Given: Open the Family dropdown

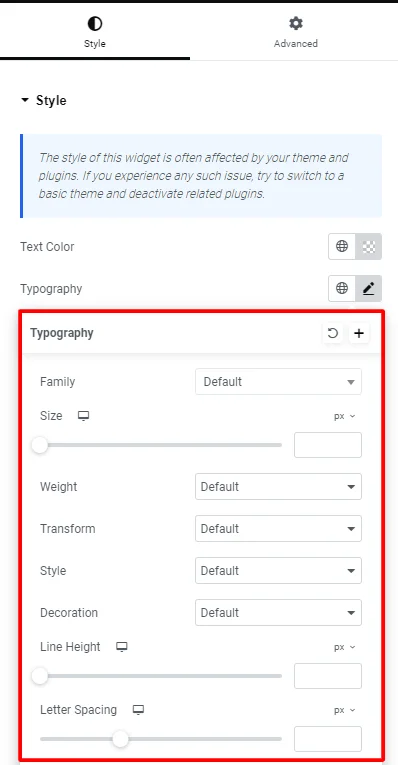Looking at the screenshot, I should pos(278,382).
